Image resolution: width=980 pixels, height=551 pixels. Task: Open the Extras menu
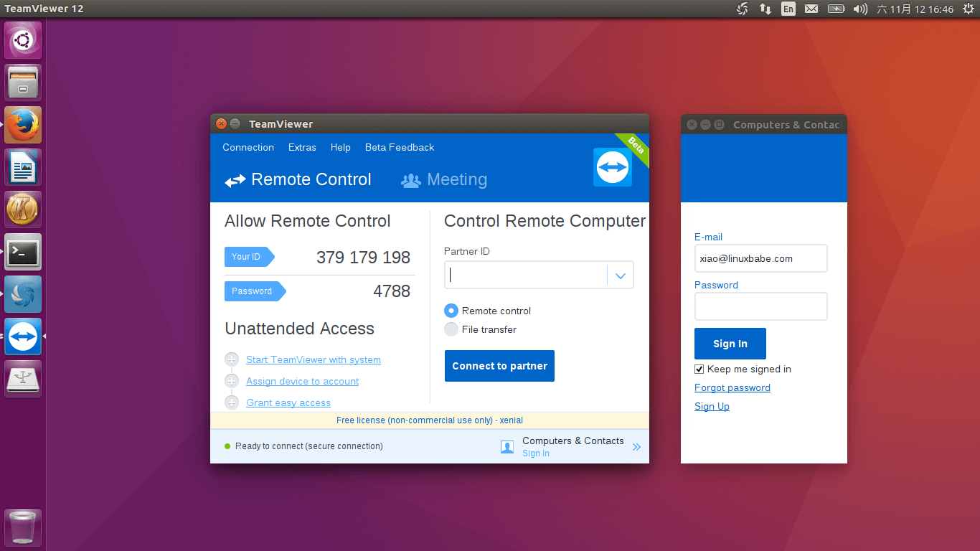302,147
